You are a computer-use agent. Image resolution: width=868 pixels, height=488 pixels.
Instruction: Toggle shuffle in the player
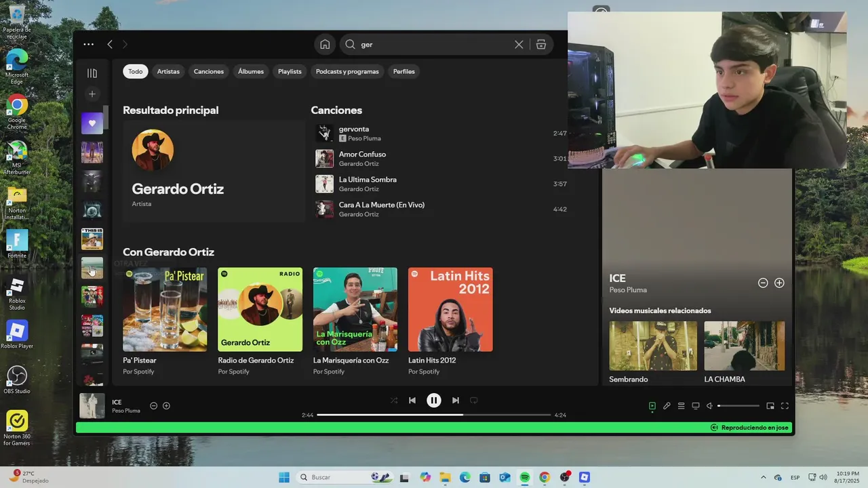point(394,400)
